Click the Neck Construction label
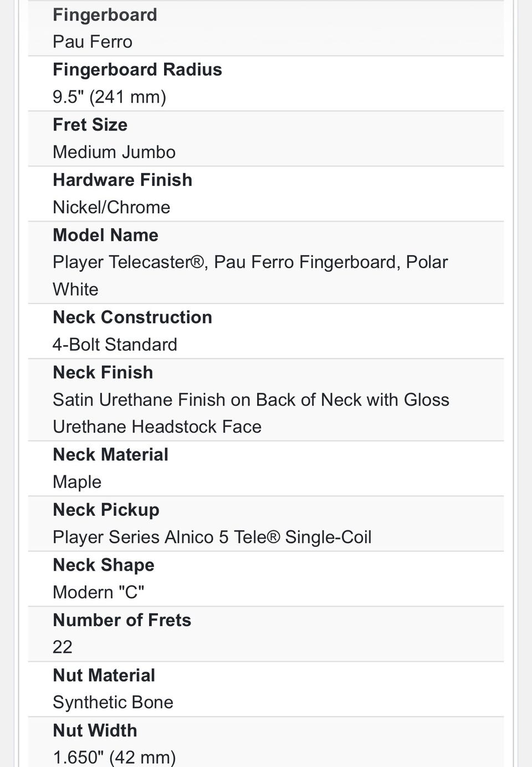This screenshot has height=767, width=532. [x=132, y=317]
